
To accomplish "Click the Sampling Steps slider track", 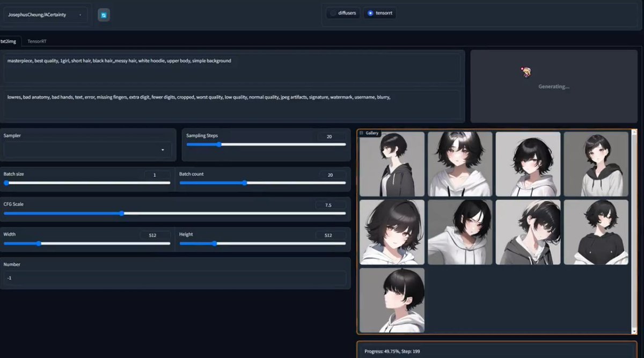I will coord(266,144).
